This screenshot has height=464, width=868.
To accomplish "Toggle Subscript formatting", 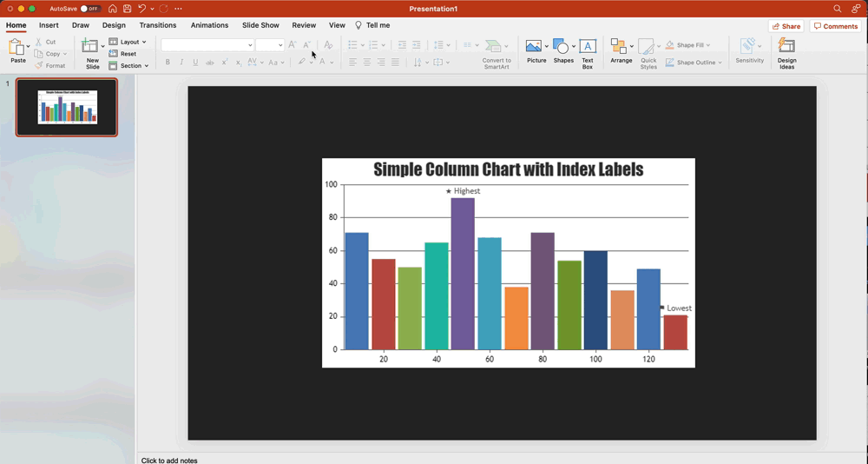I will 239,62.
